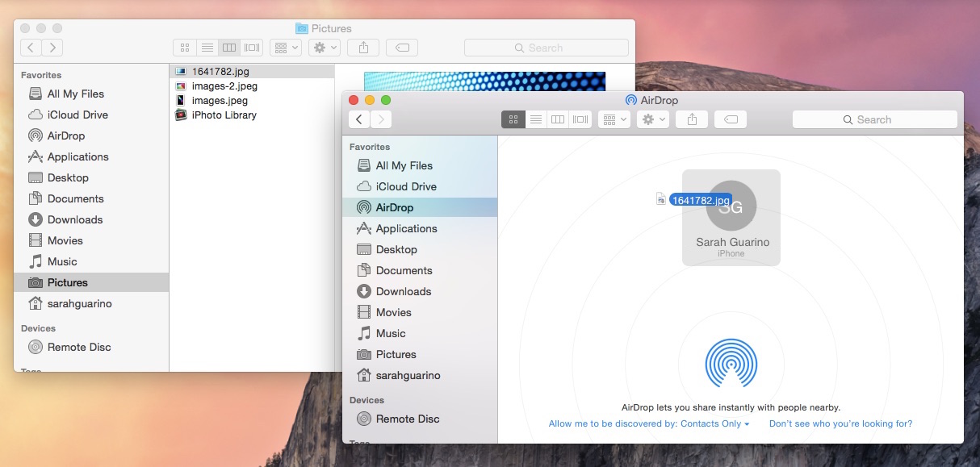The image size is (980, 467).
Task: Open the Action gear menu in AirDrop window
Action: (652, 119)
